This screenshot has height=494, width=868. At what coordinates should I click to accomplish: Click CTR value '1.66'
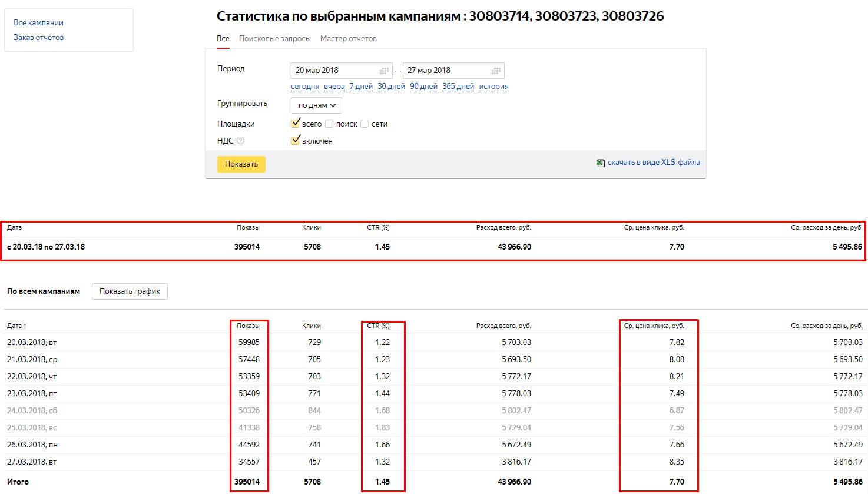[x=382, y=445]
